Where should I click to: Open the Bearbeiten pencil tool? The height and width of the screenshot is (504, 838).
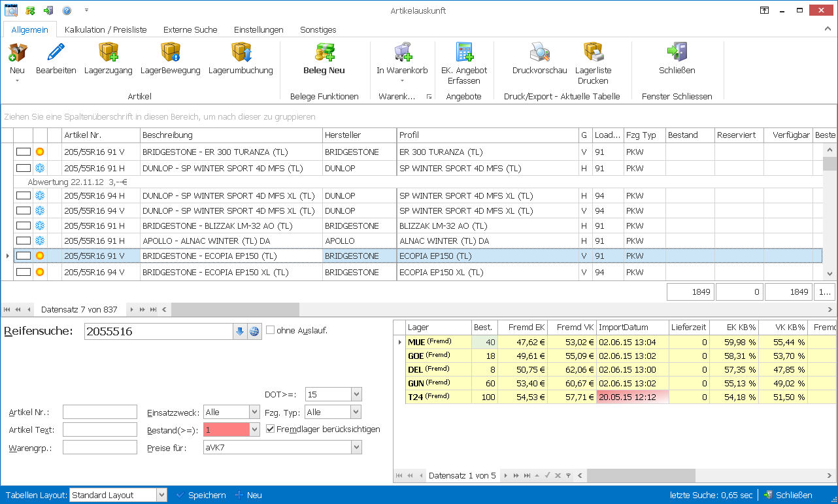[x=56, y=59]
